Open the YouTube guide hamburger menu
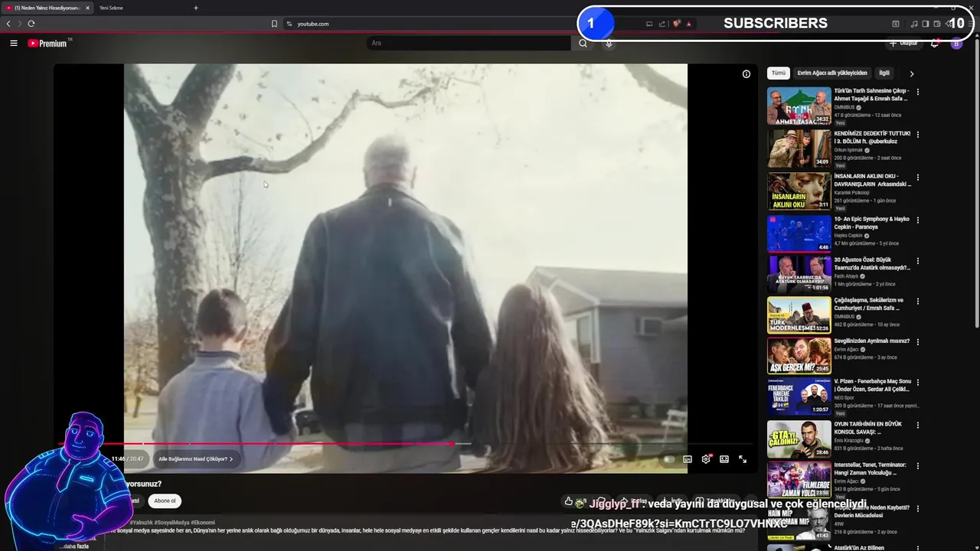Screen dimensions: 980x551 click(13, 43)
